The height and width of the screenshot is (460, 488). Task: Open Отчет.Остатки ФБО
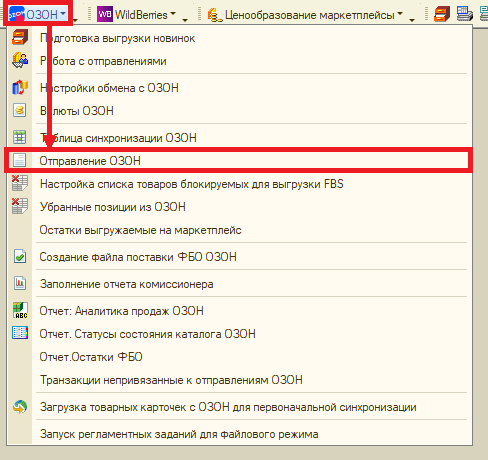(x=240, y=357)
